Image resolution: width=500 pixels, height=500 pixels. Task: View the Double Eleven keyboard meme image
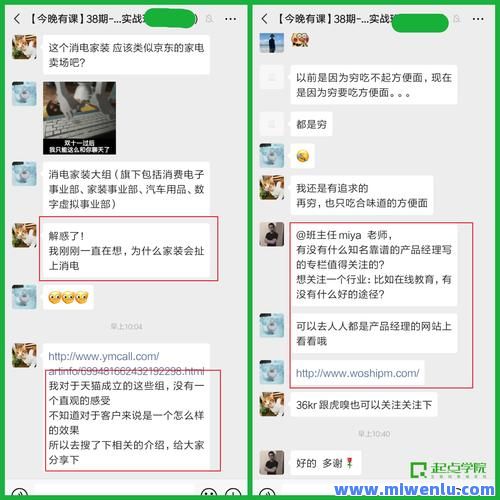[79, 118]
